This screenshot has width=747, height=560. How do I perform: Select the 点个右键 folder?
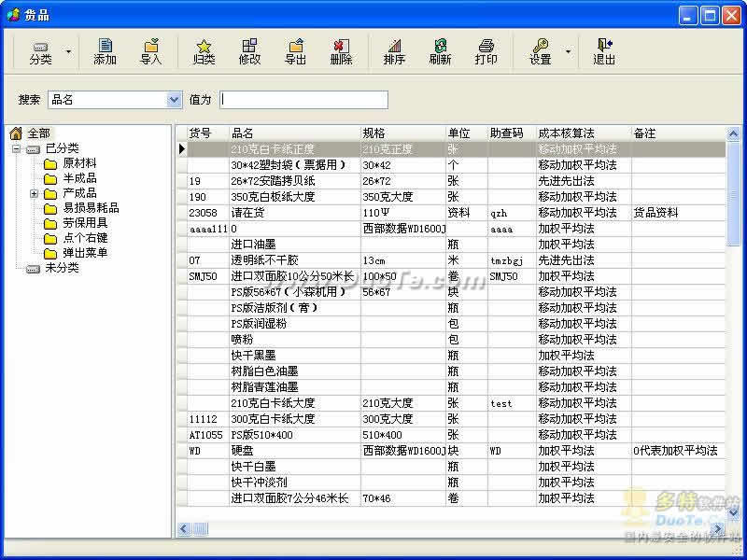point(85,238)
